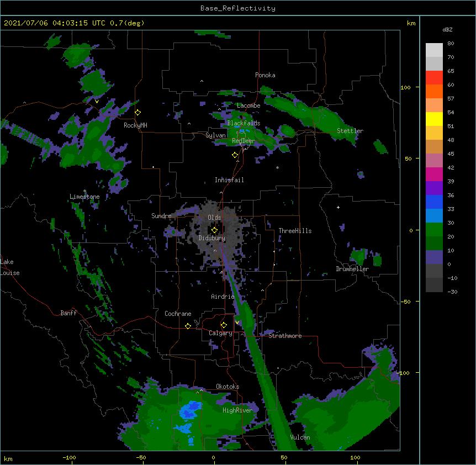This screenshot has height=465, width=476.
Task: Click the Calgary city label
Action: [x=220, y=333]
